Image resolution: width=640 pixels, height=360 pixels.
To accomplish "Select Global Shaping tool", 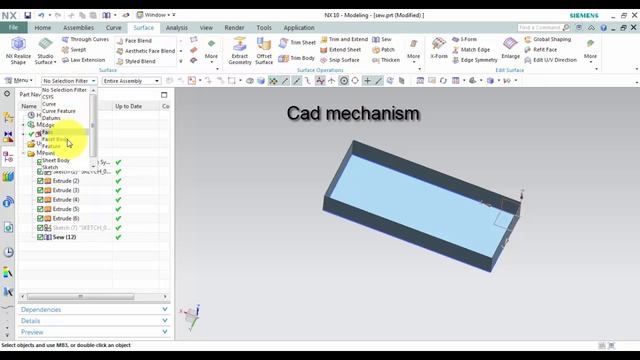I will click(548, 39).
